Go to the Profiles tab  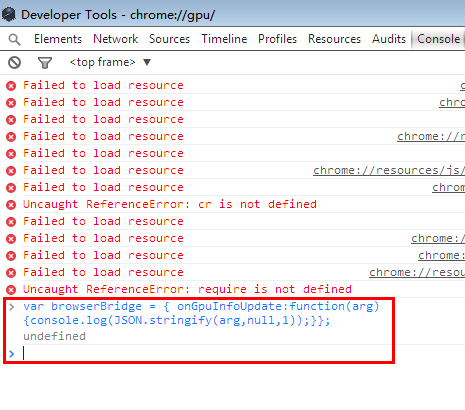click(x=277, y=39)
